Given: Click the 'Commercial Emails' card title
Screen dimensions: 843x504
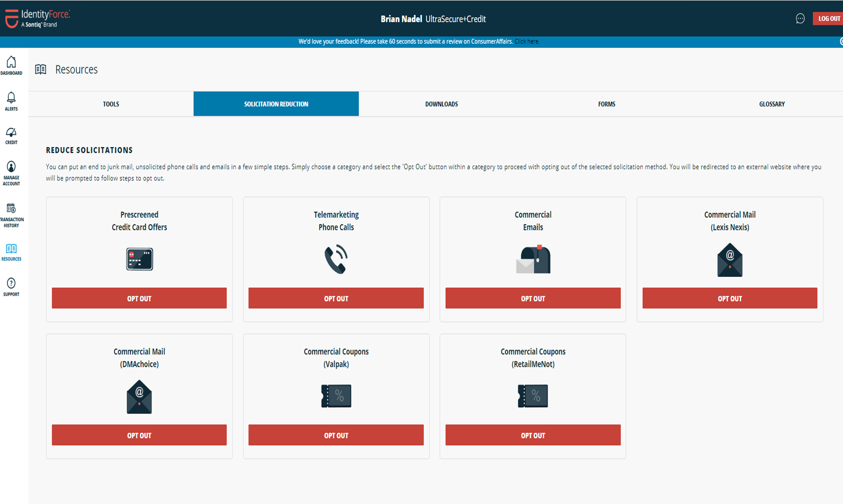Looking at the screenshot, I should pos(533,221).
